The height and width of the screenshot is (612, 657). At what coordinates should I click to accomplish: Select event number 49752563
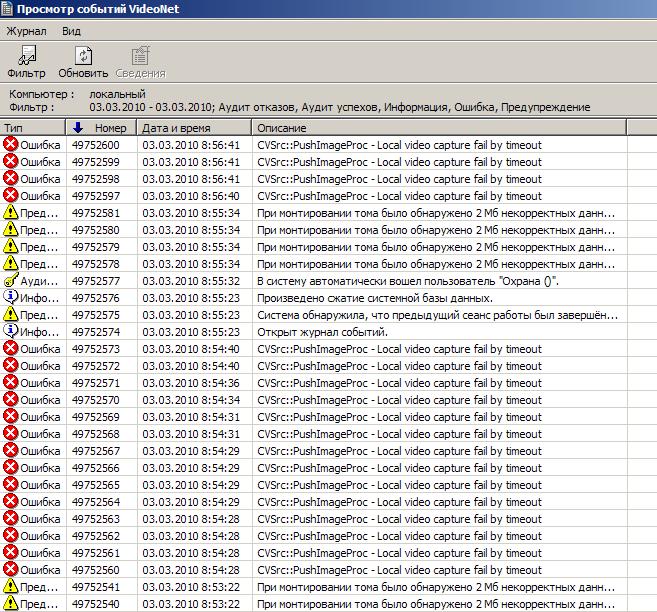(96, 519)
